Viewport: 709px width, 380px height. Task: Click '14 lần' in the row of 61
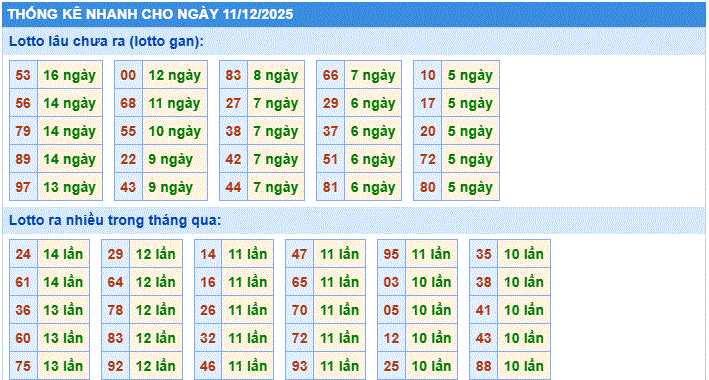(x=63, y=282)
